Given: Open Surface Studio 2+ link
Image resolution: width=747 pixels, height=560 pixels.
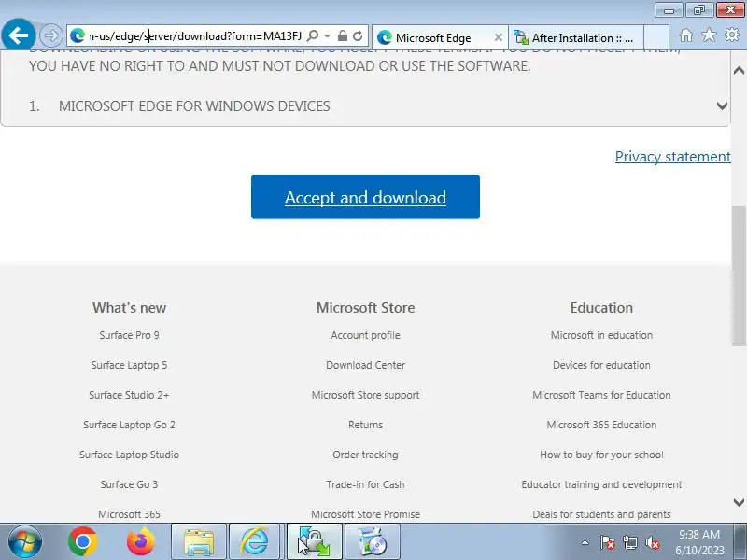Looking at the screenshot, I should coord(129,395).
